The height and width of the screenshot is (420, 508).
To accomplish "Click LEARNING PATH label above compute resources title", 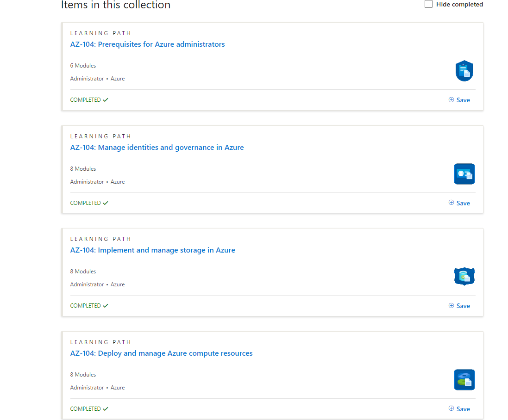I will (x=100, y=342).
